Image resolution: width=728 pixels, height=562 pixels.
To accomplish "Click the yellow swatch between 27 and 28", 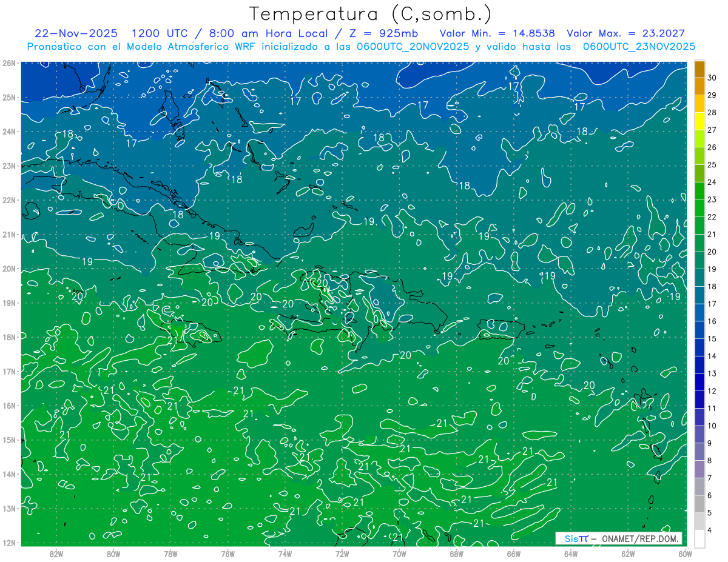I will pyautogui.click(x=699, y=121).
